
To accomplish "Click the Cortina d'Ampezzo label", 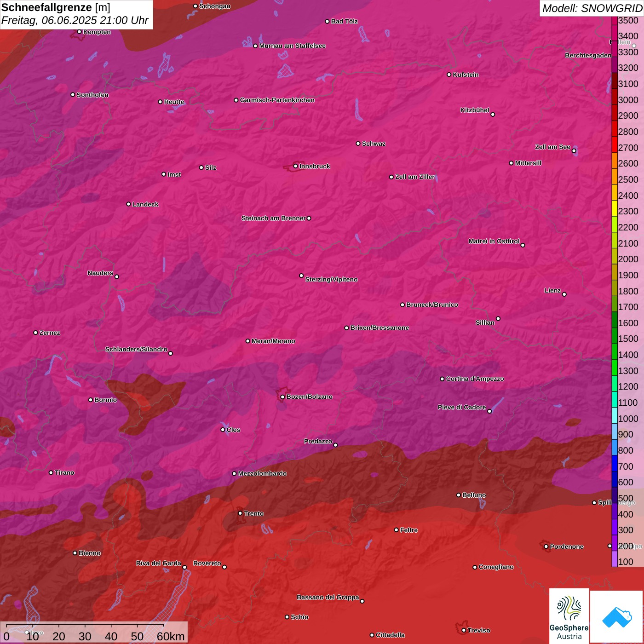I will point(475,379).
